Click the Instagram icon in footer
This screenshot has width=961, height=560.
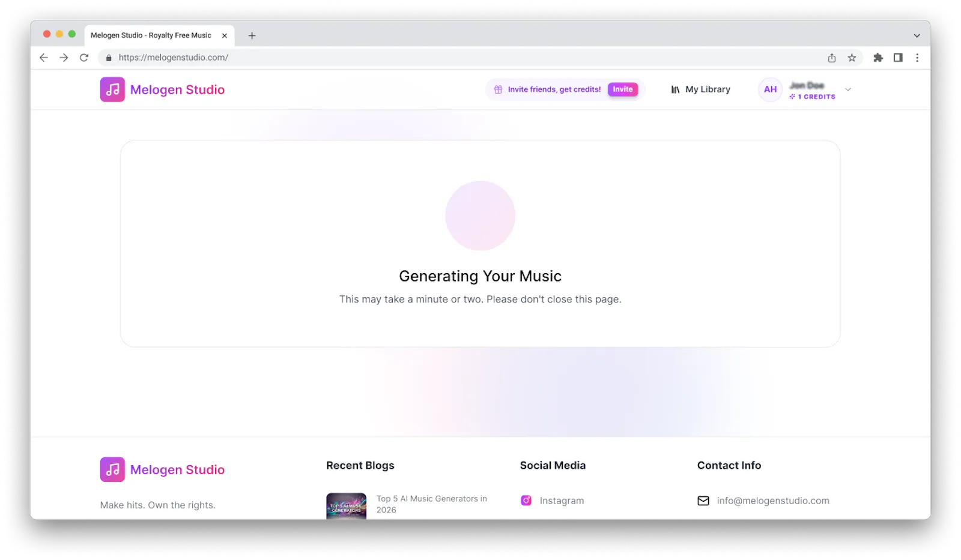(x=526, y=501)
